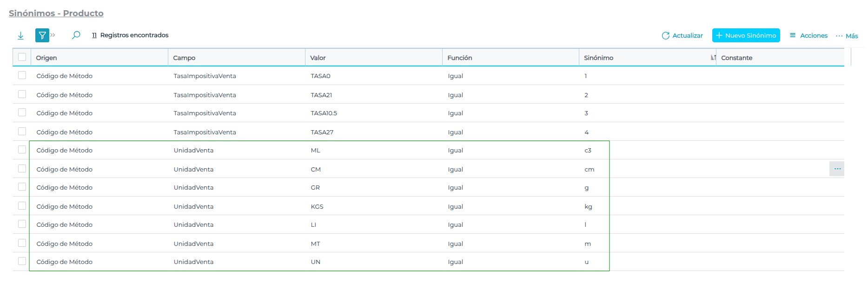This screenshot has height=284, width=868.
Task: Open the Más options menu
Action: [847, 36]
